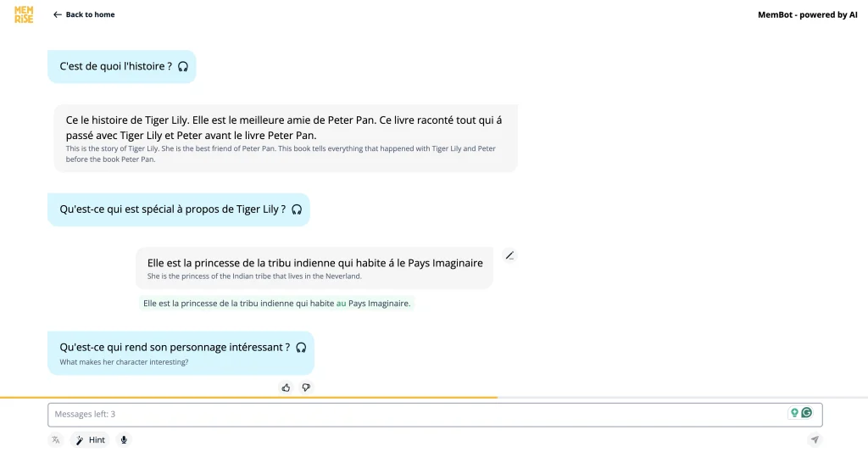Click the green lightbulb extension icon
The image size is (868, 452).
pos(794,413)
